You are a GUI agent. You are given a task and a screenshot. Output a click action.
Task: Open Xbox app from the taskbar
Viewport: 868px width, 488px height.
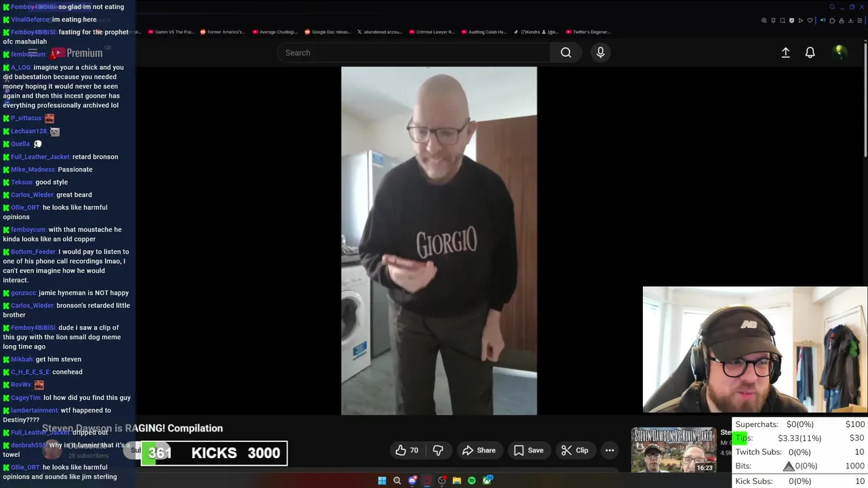click(487, 481)
